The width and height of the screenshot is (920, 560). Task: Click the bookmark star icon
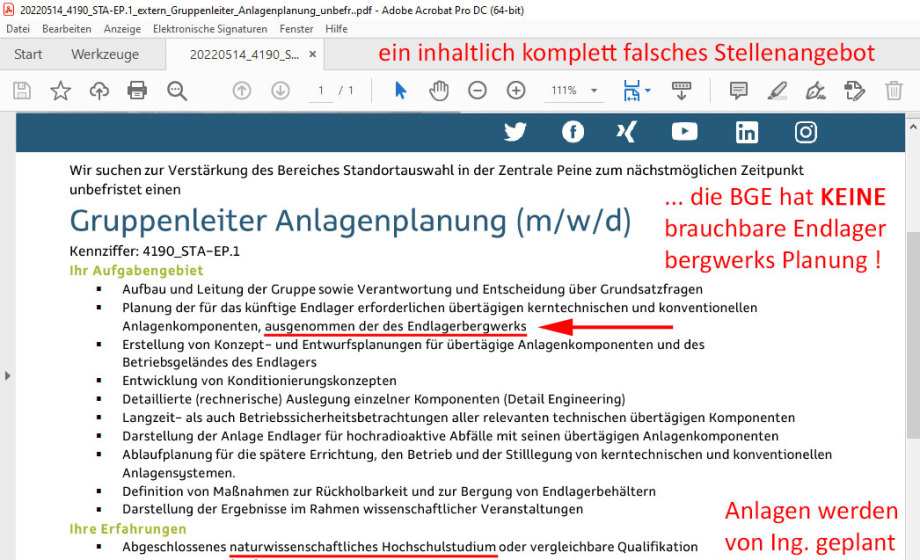pos(61,91)
